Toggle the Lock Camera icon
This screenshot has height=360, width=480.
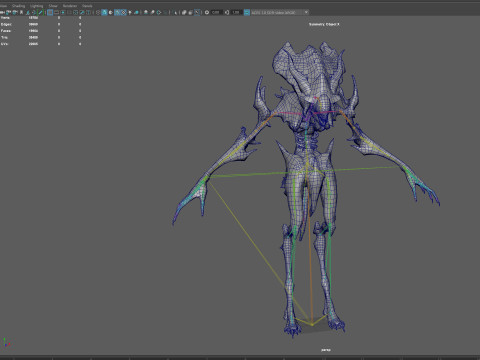tap(8, 12)
